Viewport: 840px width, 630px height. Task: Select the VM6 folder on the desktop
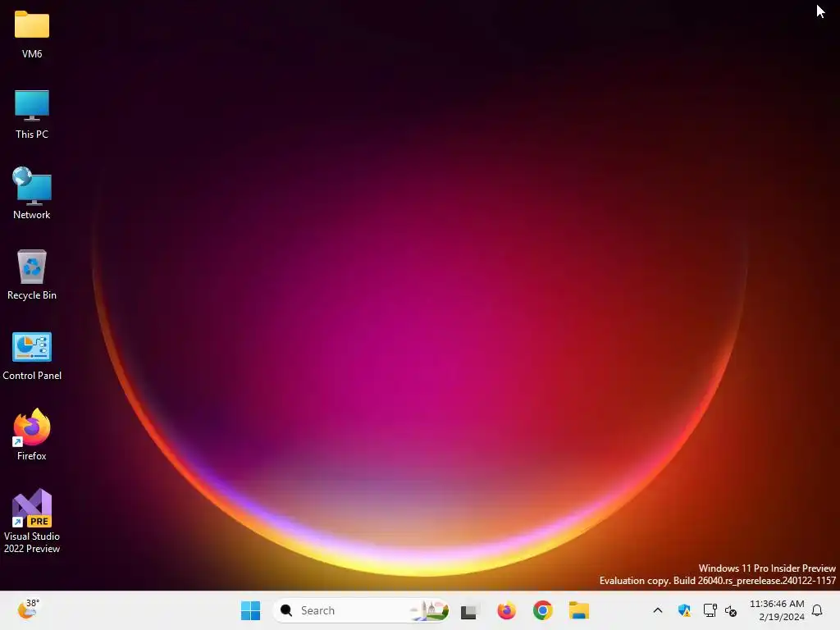pyautogui.click(x=32, y=34)
